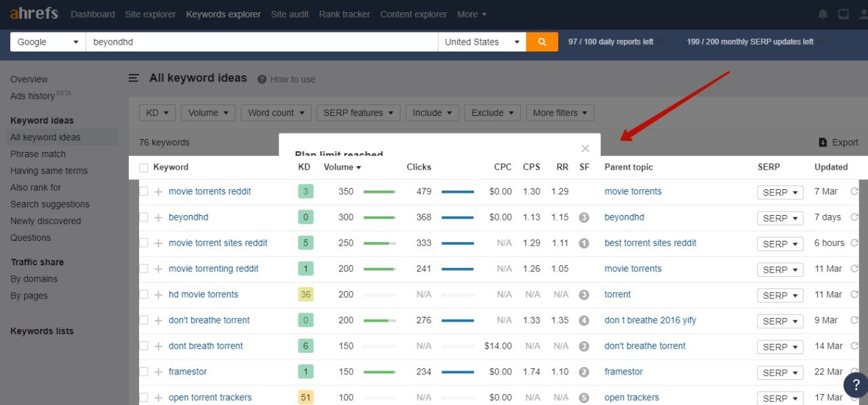Click the ahrefs logo

(34, 14)
